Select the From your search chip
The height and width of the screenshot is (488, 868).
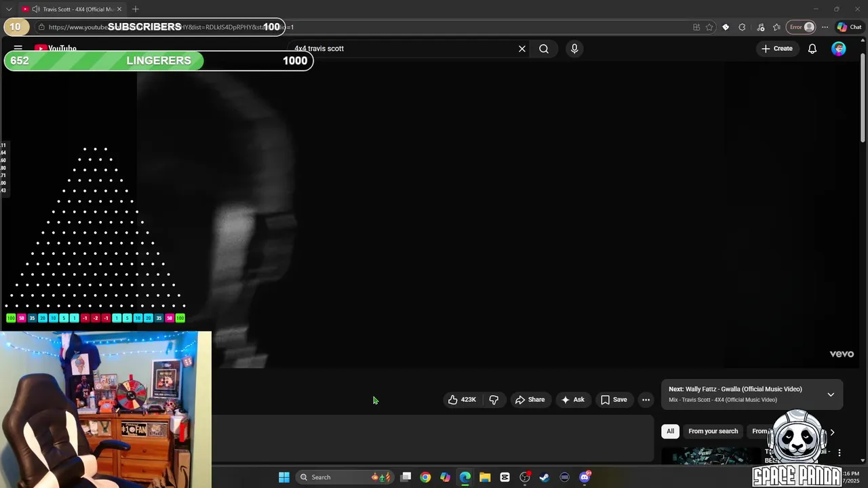pyautogui.click(x=713, y=431)
